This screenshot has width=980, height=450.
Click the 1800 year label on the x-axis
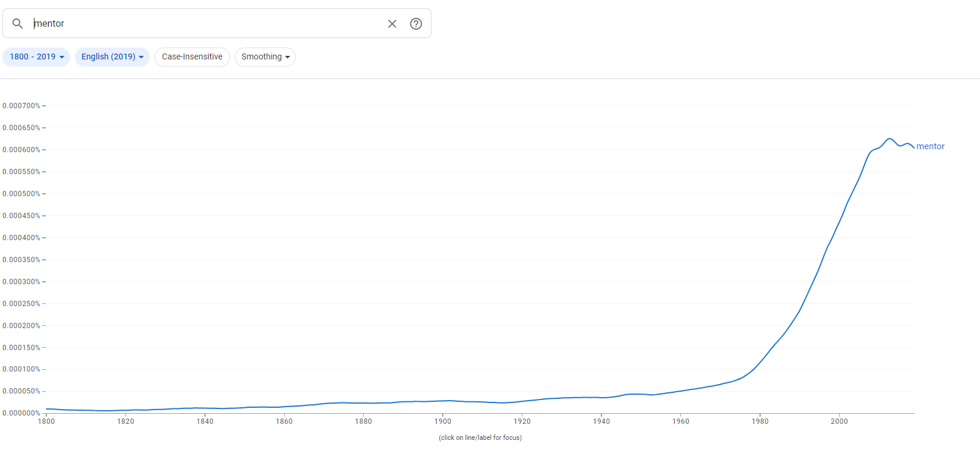[46, 421]
